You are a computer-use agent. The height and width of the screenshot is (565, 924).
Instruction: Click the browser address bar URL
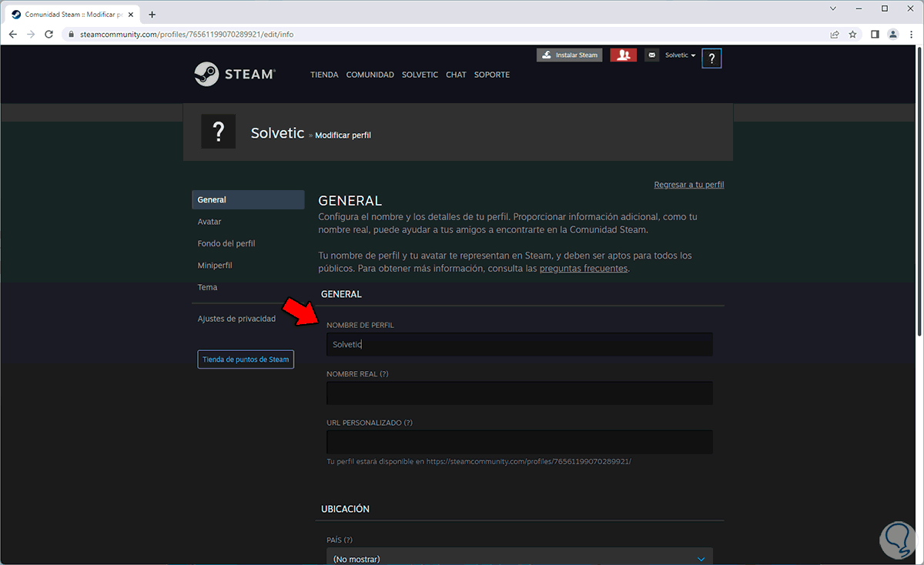[x=186, y=35]
